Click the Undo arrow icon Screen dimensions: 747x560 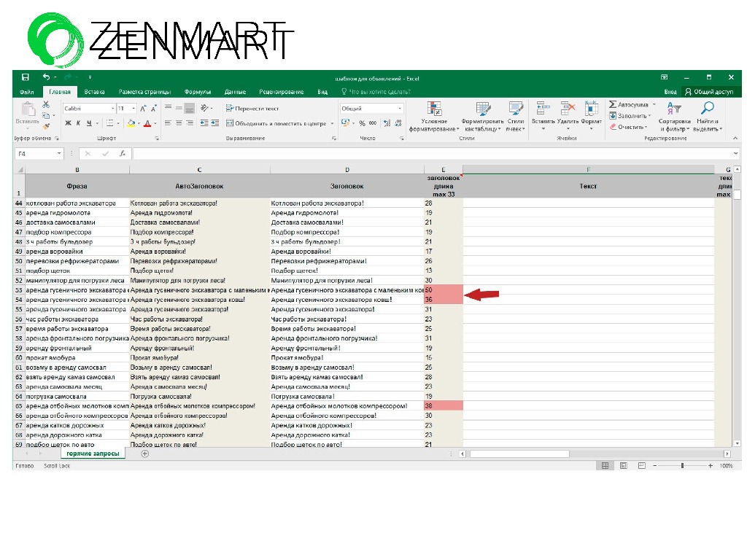[x=46, y=77]
